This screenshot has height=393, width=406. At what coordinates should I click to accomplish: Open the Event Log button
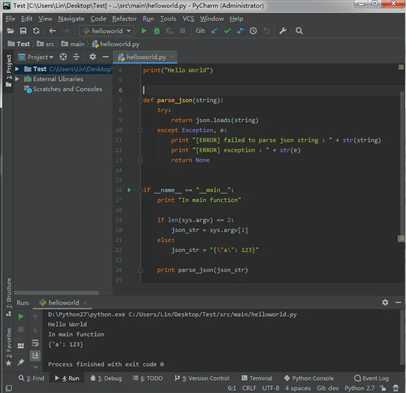click(371, 378)
